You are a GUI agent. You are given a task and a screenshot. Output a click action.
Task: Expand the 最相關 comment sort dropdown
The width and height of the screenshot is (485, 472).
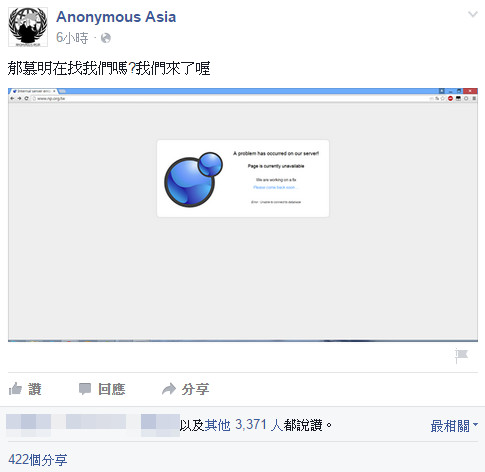(454, 426)
